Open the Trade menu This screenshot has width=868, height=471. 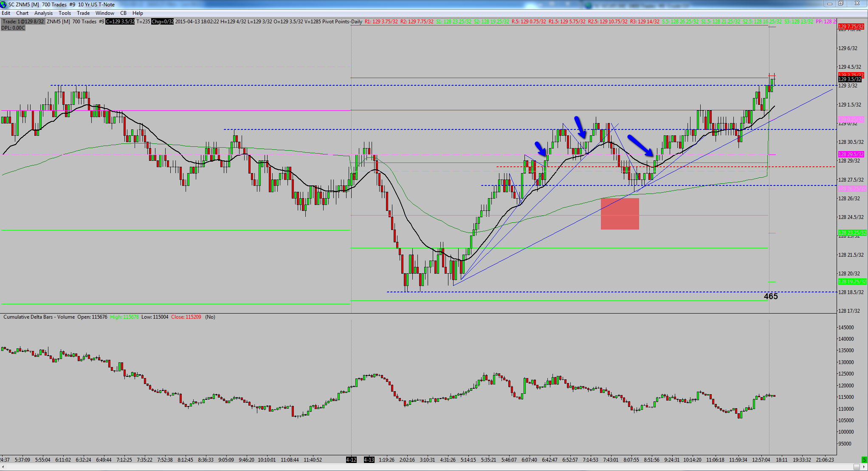(83, 13)
